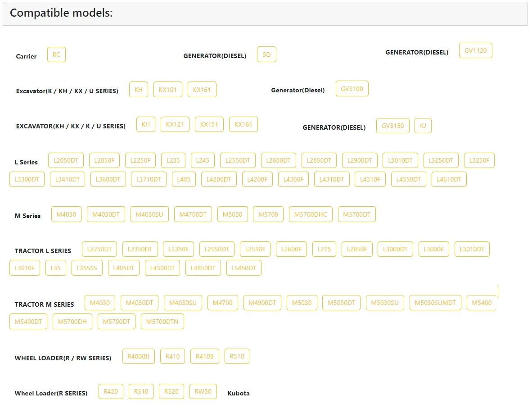Click the M4900DT tractor tag

pyautogui.click(x=262, y=303)
